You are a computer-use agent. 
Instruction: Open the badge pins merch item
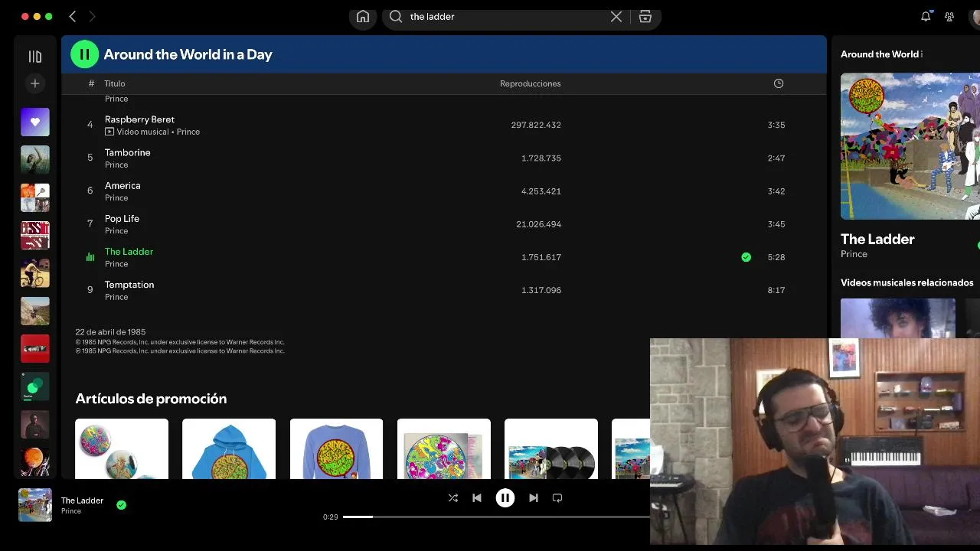[x=122, y=449]
